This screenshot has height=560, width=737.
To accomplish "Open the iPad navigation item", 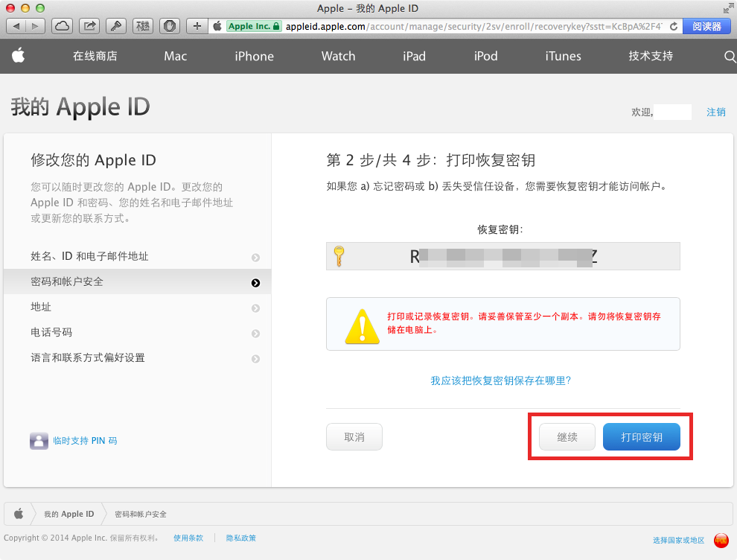I will pyautogui.click(x=414, y=56).
